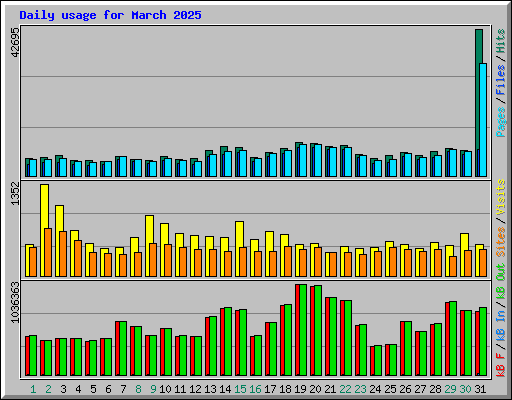Image resolution: width=512 pixels, height=400 pixels.
Task: Click the day 31 cyan pages bar
Action: (483, 120)
